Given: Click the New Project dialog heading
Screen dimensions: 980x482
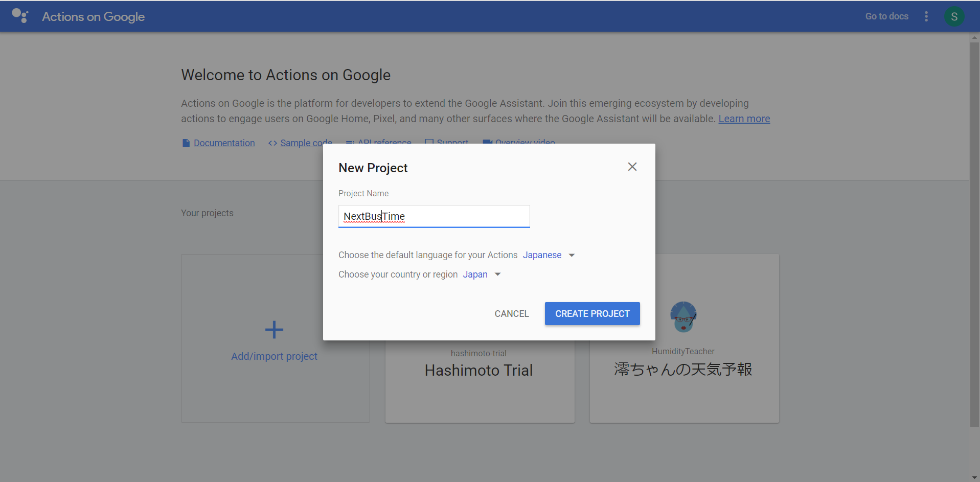Looking at the screenshot, I should point(373,168).
